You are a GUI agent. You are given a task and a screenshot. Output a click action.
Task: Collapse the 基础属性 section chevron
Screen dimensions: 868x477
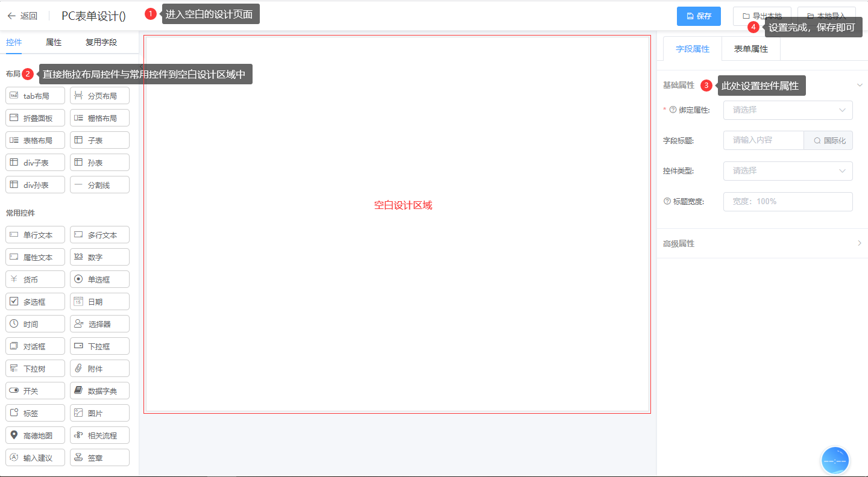pos(860,85)
